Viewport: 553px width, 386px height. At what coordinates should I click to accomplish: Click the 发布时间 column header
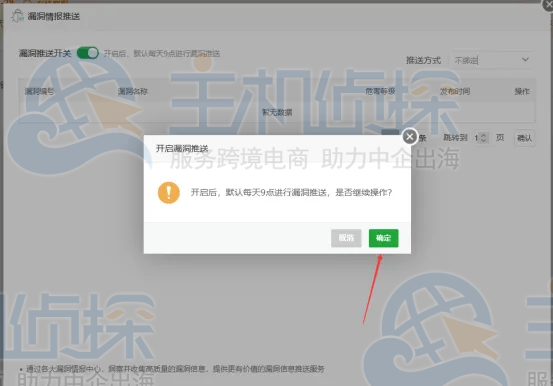click(455, 91)
